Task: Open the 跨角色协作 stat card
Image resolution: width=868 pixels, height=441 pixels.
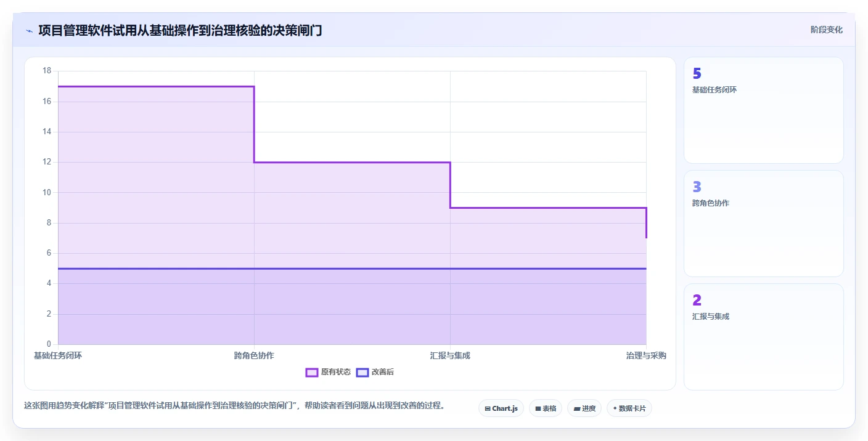Action: point(764,224)
